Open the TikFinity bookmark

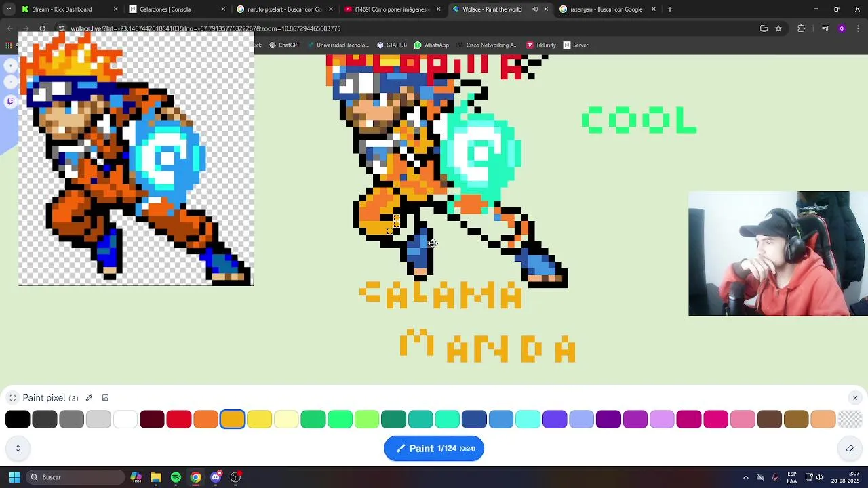pyautogui.click(x=541, y=45)
